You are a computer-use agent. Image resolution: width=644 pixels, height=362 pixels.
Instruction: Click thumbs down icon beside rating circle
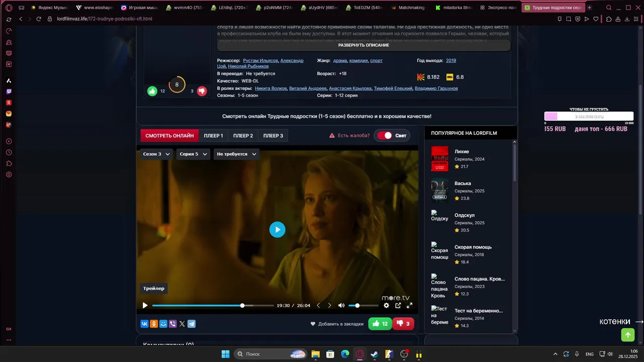pos(202,91)
